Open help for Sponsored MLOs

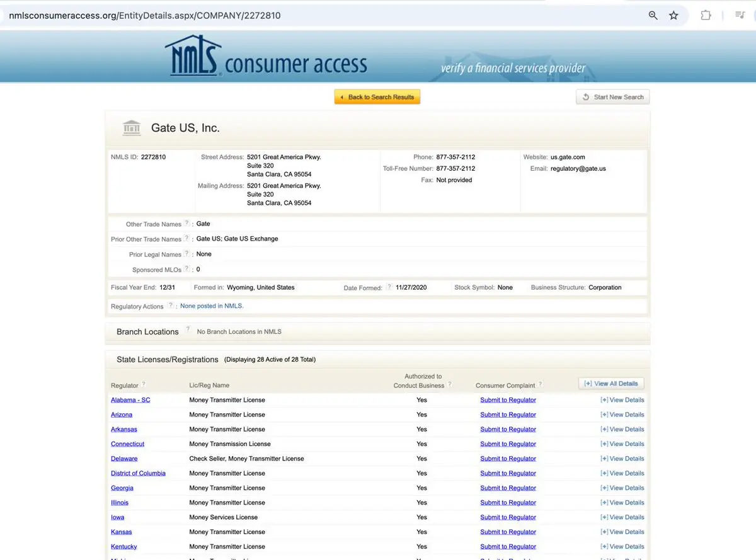(187, 268)
